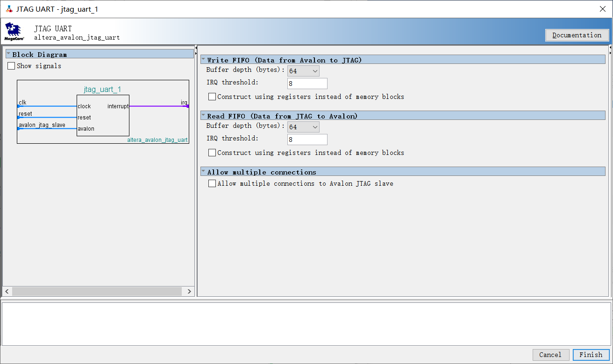The height and width of the screenshot is (364, 613).
Task: Open the Documentation button
Action: click(577, 35)
